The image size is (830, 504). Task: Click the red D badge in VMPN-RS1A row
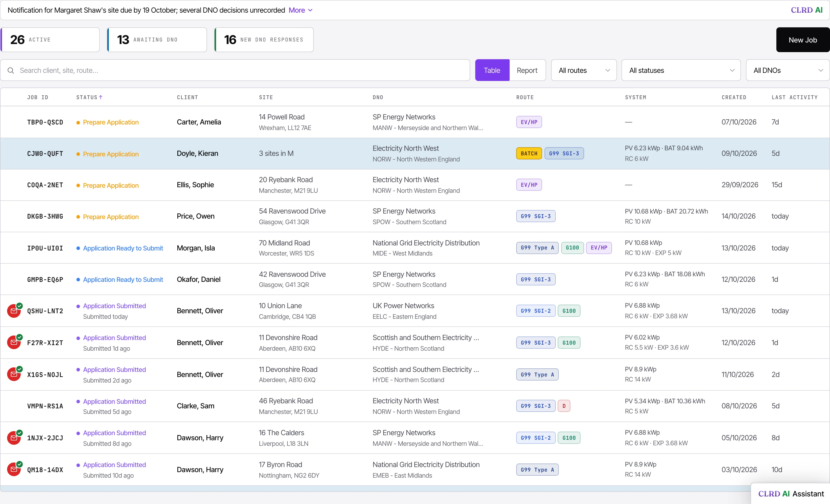click(x=564, y=406)
